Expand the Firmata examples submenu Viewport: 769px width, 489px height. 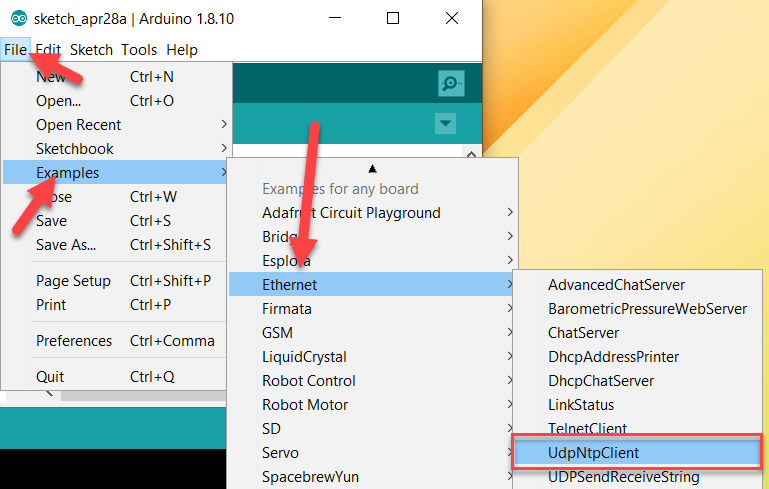point(373,309)
